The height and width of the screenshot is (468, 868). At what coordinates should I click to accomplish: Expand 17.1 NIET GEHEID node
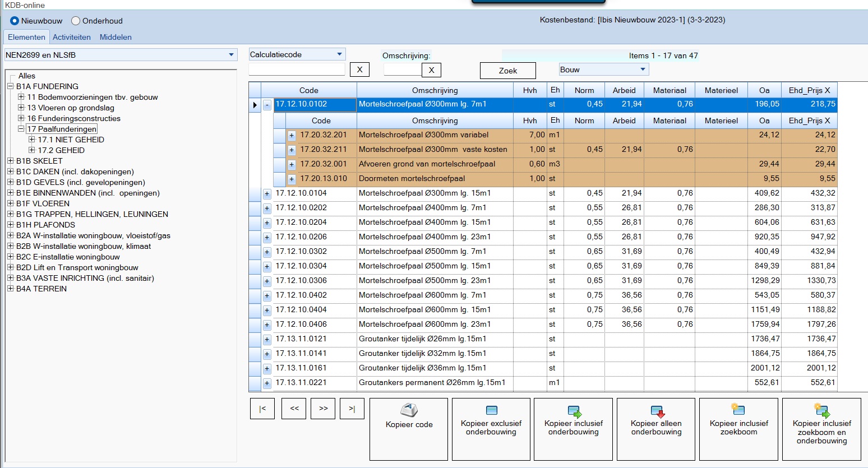point(31,140)
